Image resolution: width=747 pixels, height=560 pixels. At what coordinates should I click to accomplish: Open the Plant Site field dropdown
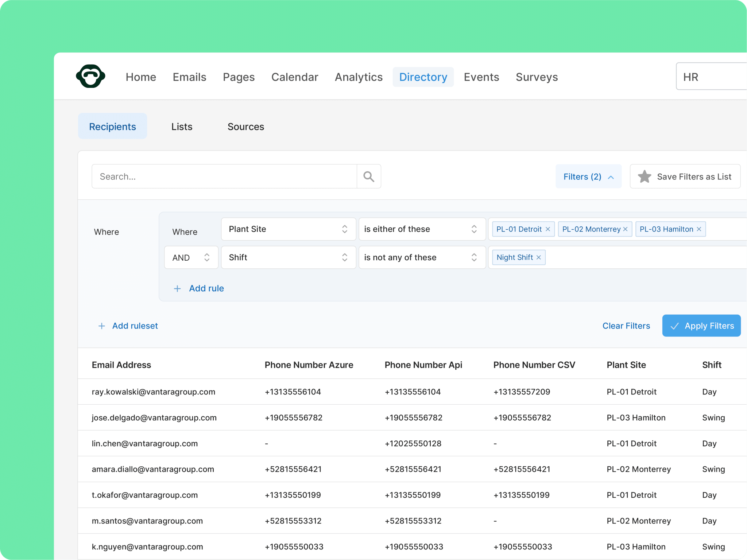(x=289, y=229)
